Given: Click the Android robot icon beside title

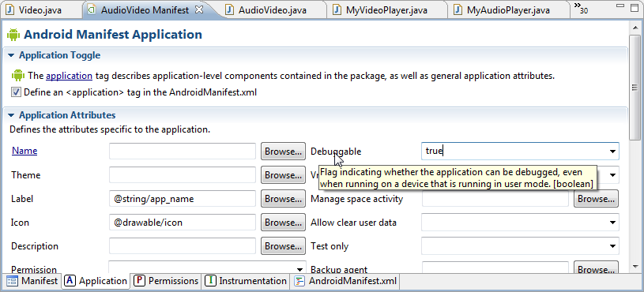Looking at the screenshot, I should click(x=13, y=35).
